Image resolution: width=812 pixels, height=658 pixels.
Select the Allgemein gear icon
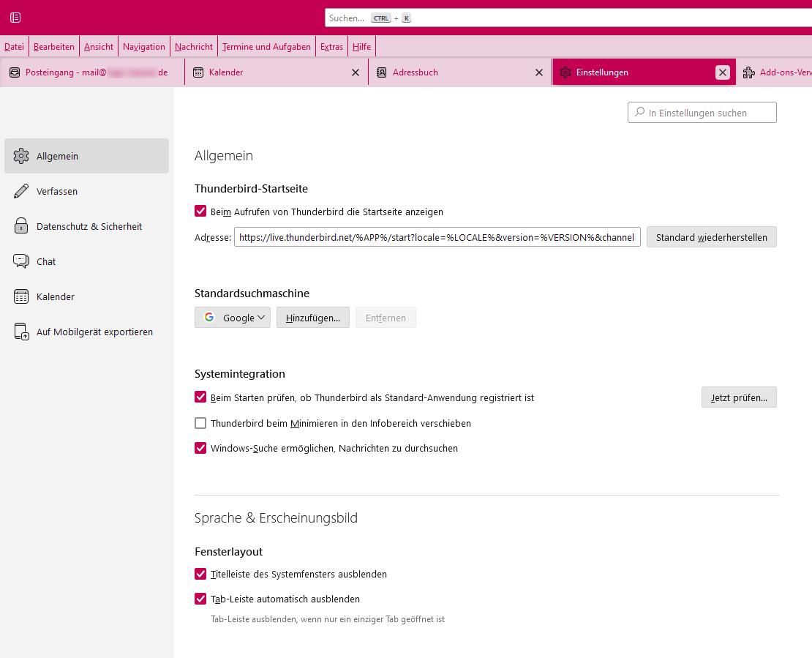coord(21,156)
